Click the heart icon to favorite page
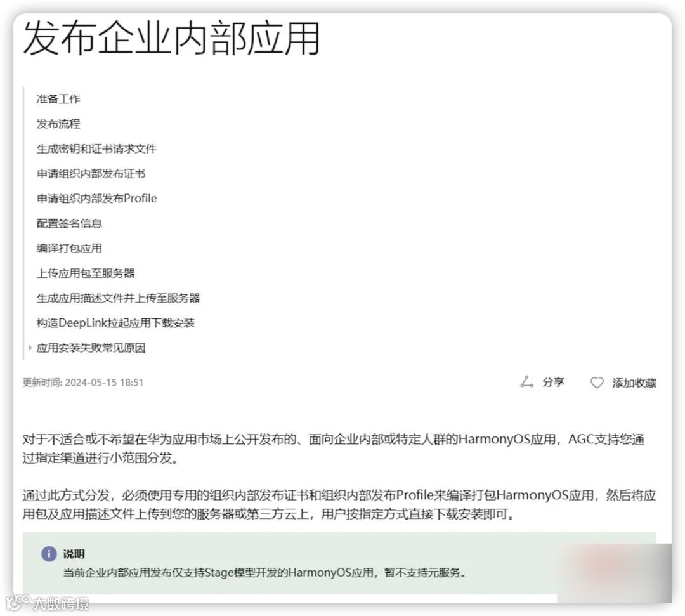The height and width of the screenshot is (616, 685). pyautogui.click(x=597, y=383)
